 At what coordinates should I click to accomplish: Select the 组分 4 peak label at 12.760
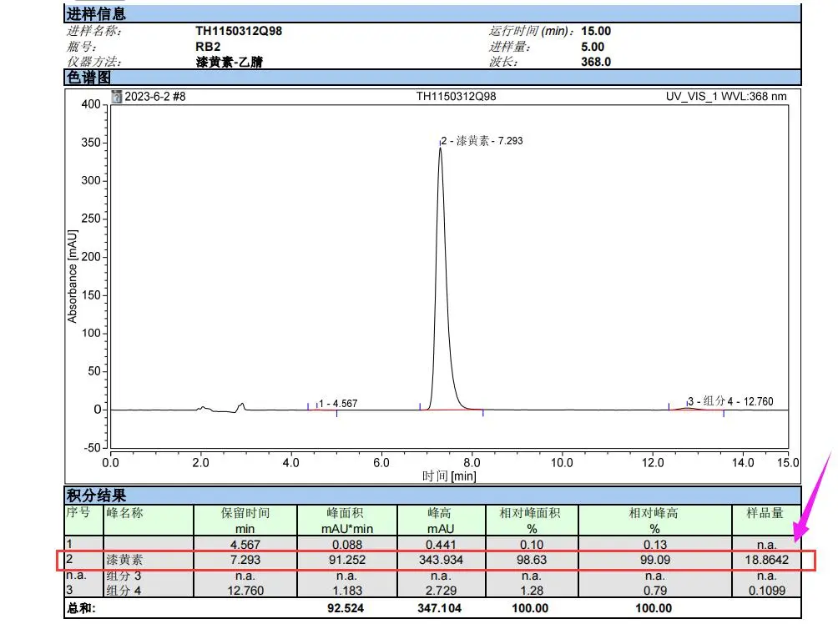pos(730,401)
